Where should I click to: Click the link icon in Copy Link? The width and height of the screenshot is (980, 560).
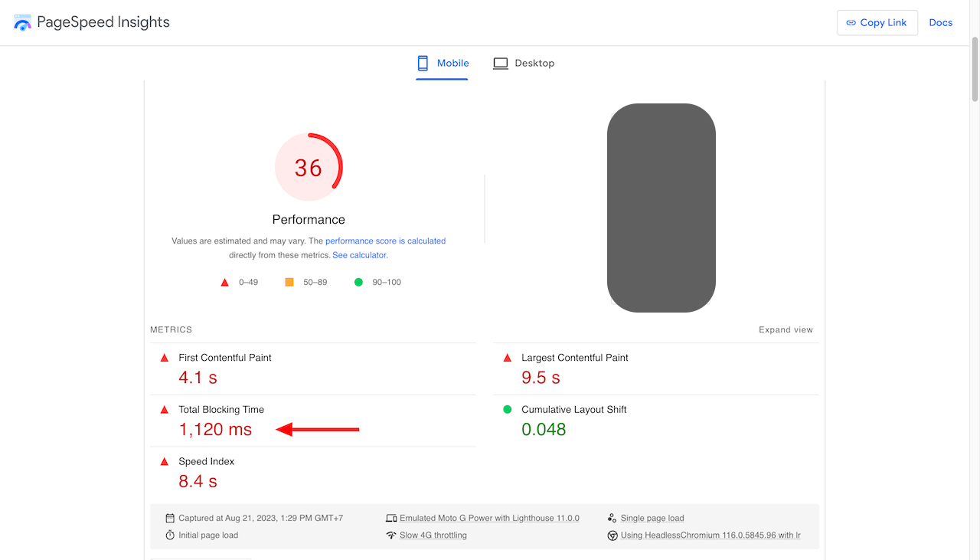[x=851, y=23]
